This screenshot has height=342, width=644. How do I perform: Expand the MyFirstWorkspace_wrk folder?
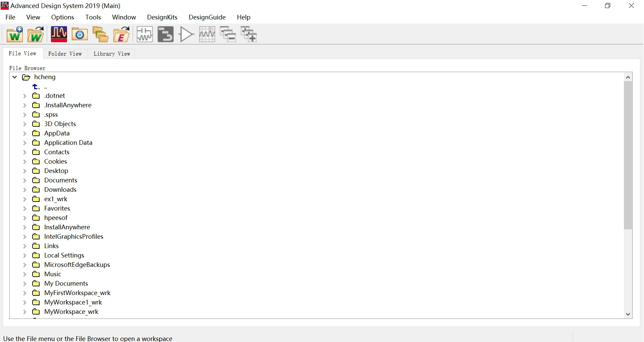pos(25,293)
